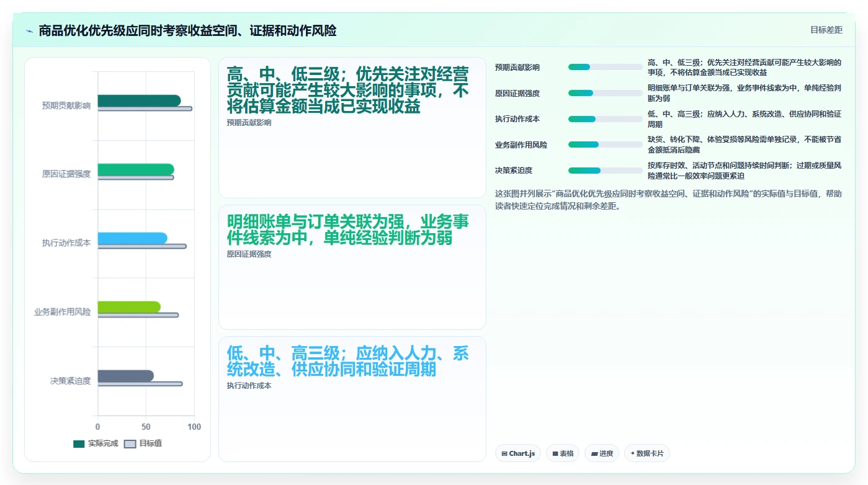
Task: Toggle the 实际完成 legend item in the chart
Action: pos(96,443)
